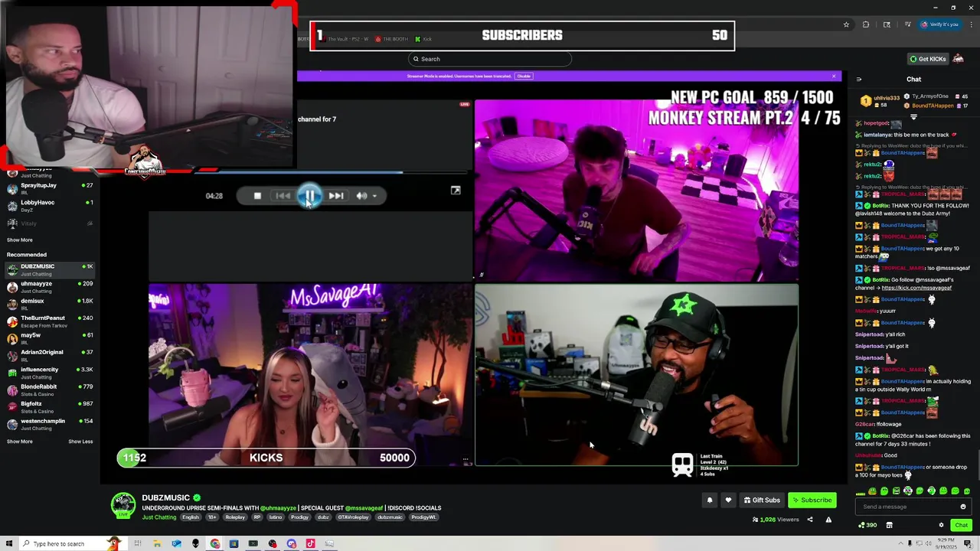Open emote picker in chat input
The image size is (980, 551).
963,507
